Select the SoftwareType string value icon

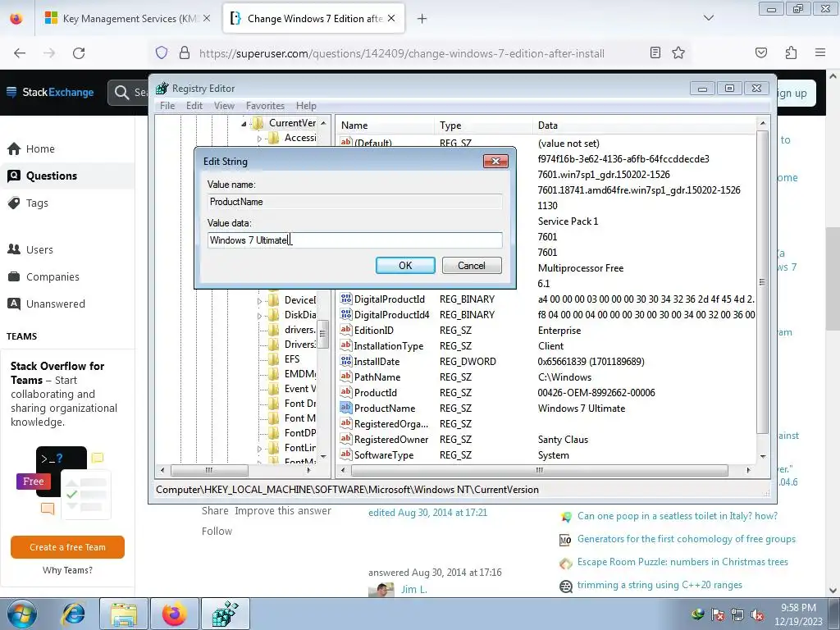click(346, 454)
